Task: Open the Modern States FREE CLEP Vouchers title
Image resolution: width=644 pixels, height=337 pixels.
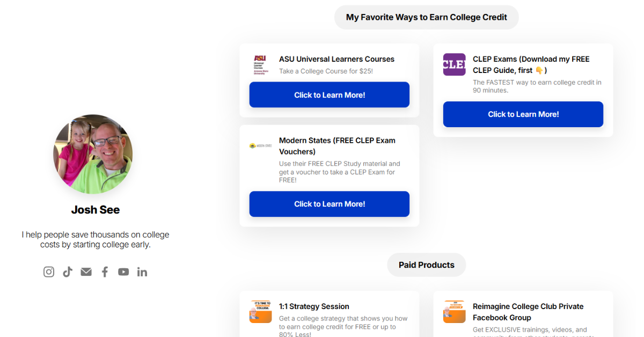Action: (x=337, y=146)
